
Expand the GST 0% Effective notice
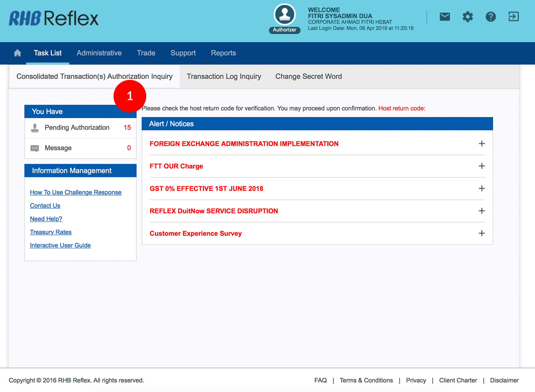481,189
